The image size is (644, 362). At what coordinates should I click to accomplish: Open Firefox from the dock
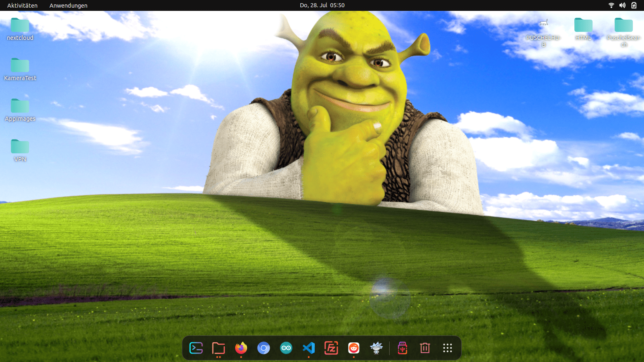tap(241, 348)
